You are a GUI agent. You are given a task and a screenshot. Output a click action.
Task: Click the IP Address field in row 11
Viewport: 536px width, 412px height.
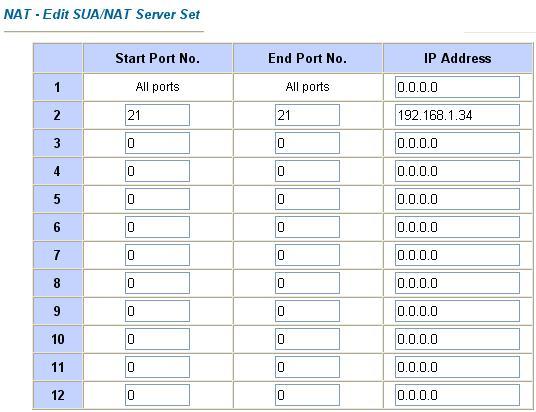tap(457, 367)
